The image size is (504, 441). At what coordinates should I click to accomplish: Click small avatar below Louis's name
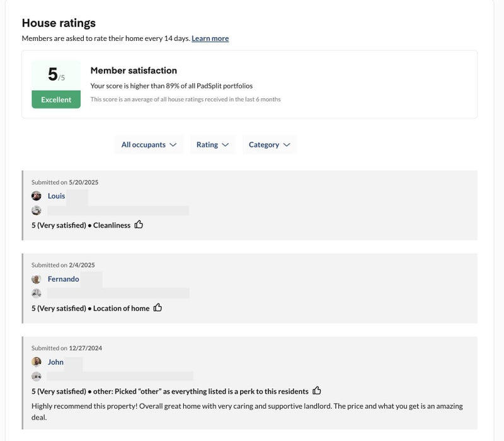point(37,210)
